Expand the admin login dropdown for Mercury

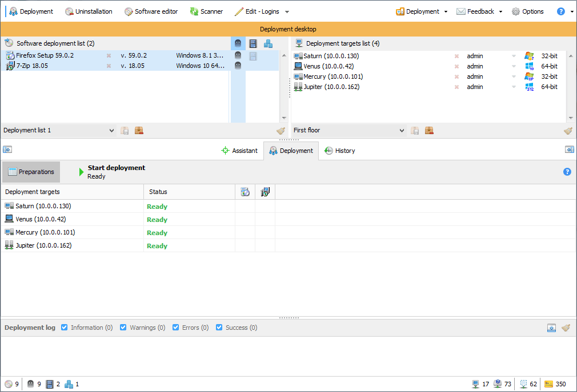(514, 77)
